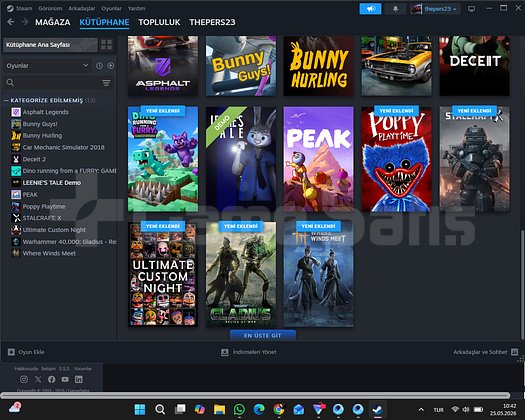Click Kütüphane Ana Sayfası button
The image size is (525, 420).
click(x=51, y=45)
